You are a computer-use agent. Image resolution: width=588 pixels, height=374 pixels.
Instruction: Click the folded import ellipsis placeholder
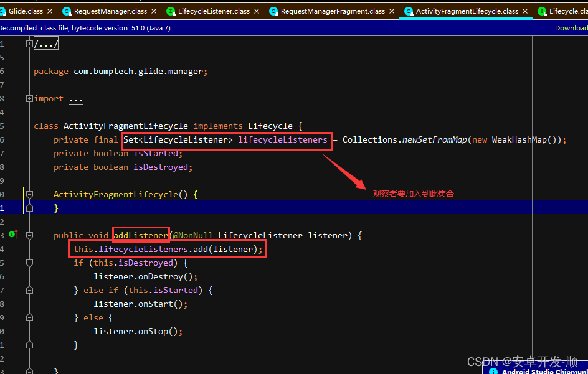click(75, 98)
